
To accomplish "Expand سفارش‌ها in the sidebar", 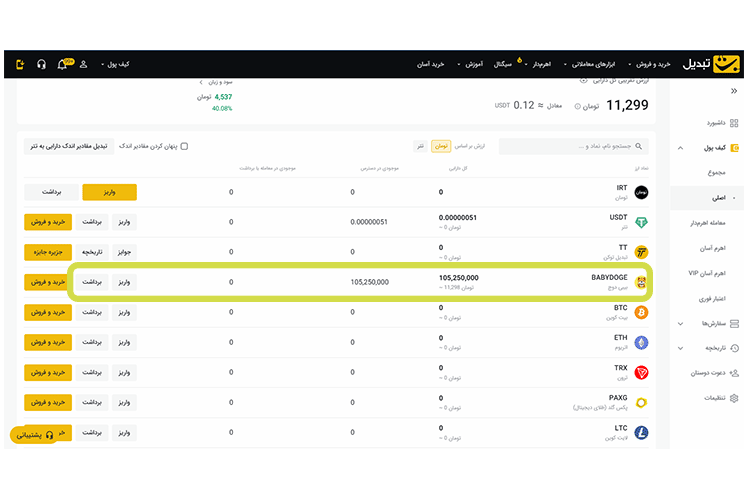I will [x=710, y=323].
